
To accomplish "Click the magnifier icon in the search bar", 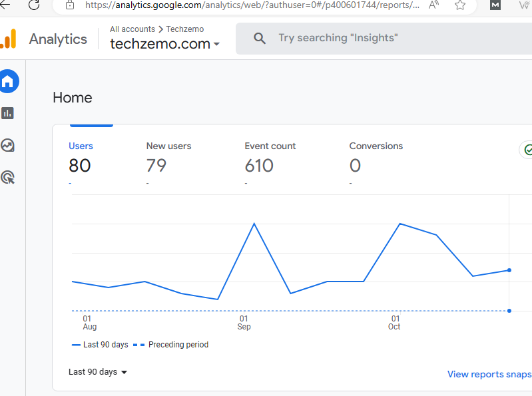I will coord(260,39).
